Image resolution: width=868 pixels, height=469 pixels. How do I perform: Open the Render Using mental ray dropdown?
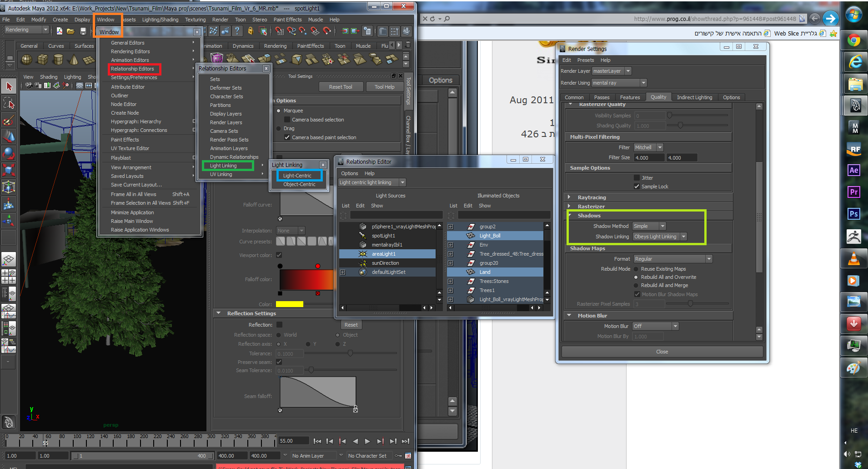[619, 83]
